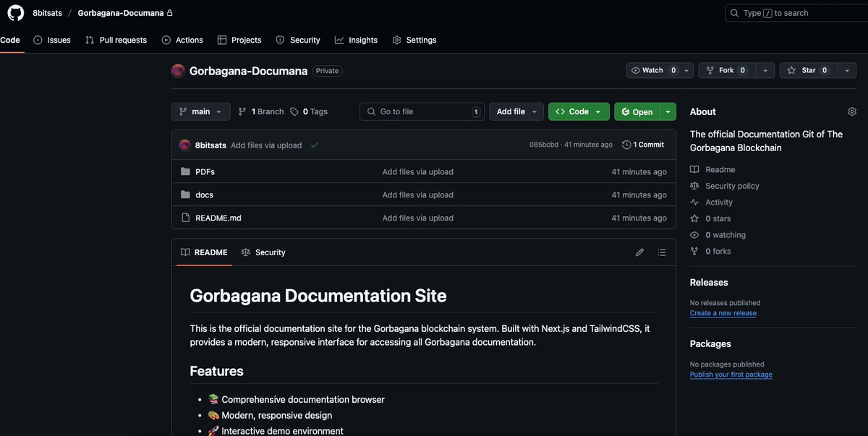Image resolution: width=868 pixels, height=436 pixels.
Task: Click the Gorbagana-Documana repository title
Action: pyautogui.click(x=248, y=71)
